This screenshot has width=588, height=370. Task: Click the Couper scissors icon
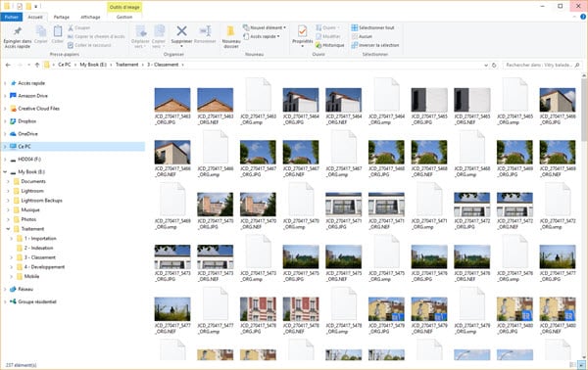point(71,27)
